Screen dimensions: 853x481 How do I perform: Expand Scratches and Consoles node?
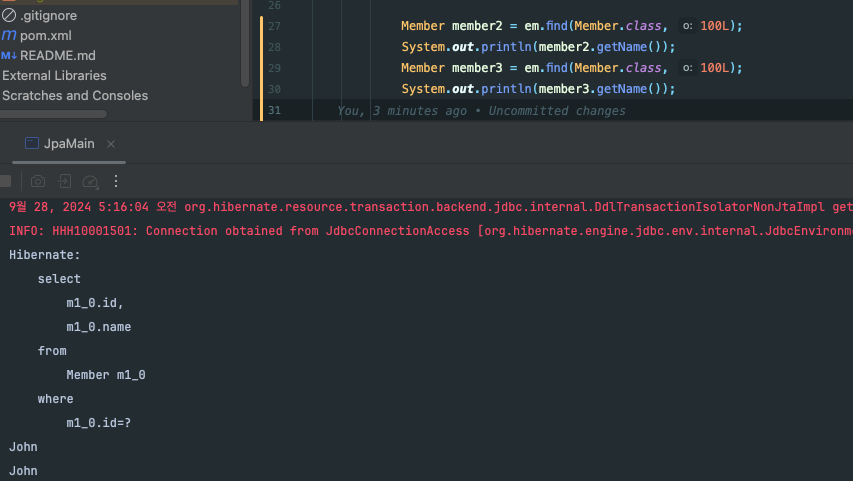pyautogui.click(x=75, y=96)
